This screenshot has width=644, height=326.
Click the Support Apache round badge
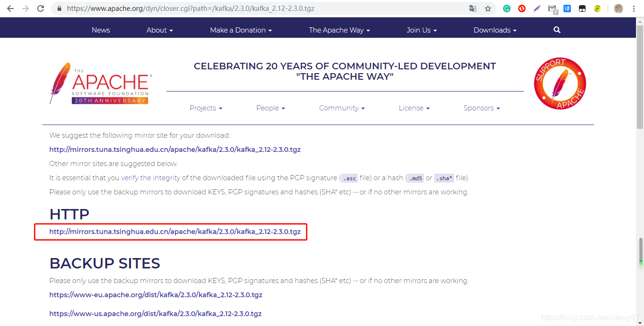pyautogui.click(x=560, y=84)
